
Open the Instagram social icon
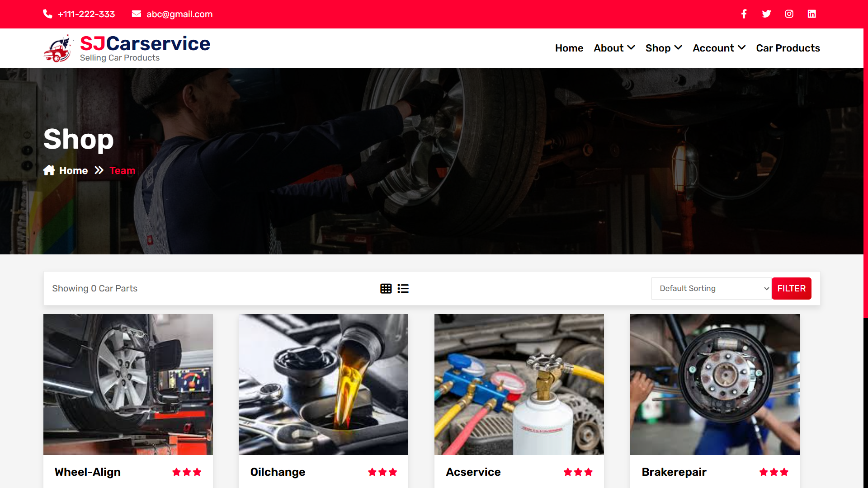point(789,14)
